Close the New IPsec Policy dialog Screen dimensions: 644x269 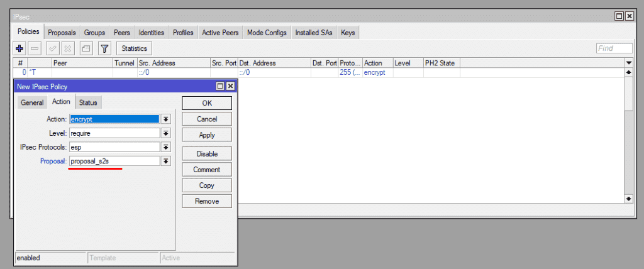pos(230,86)
